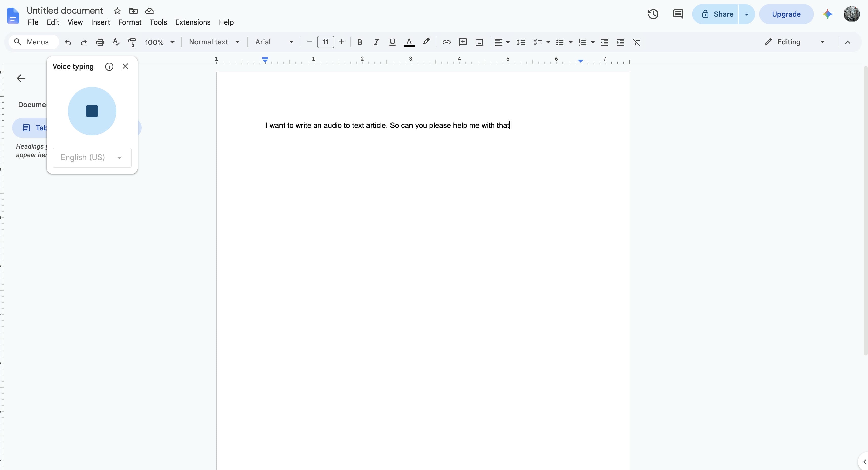Screen dimensions: 868x470
Task: Open Share quick actions dropdown arrow
Action: 746,14
